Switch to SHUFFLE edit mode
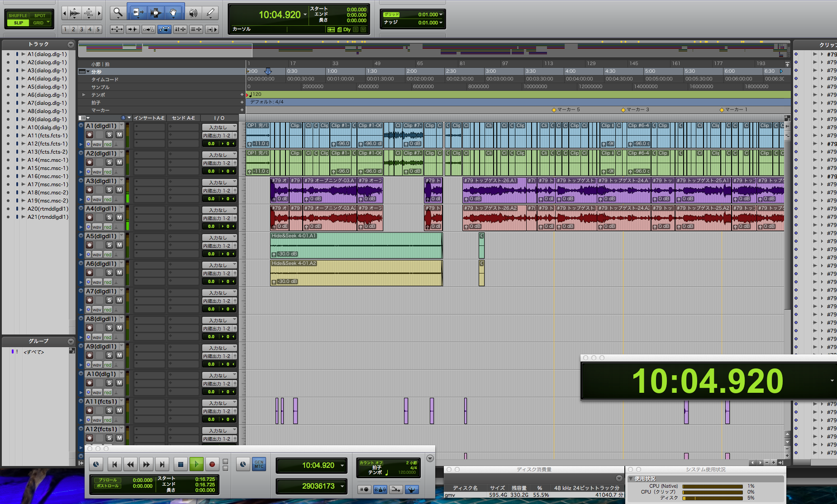837x504 pixels. pos(18,15)
